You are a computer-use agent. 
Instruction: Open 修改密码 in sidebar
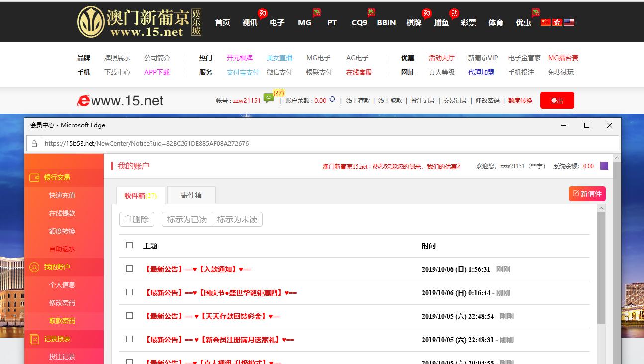62,303
